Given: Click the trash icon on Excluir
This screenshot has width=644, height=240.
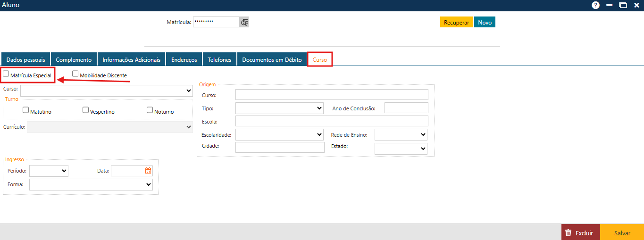Looking at the screenshot, I should point(569,233).
